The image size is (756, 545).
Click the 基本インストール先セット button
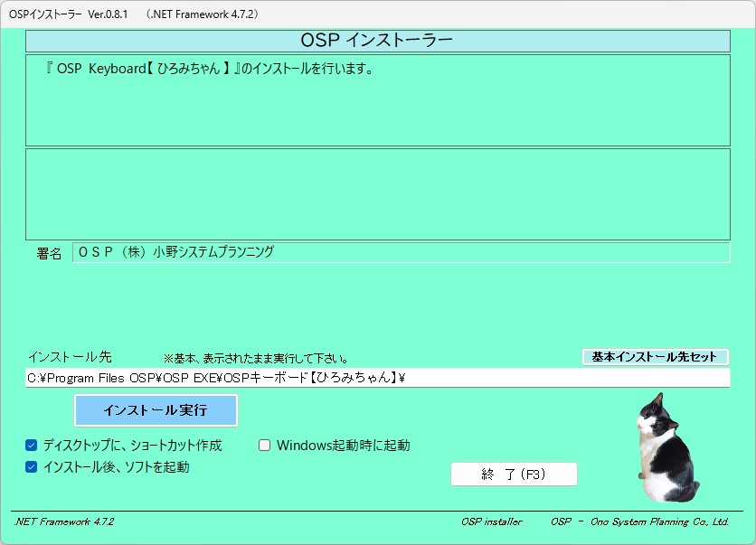point(654,356)
